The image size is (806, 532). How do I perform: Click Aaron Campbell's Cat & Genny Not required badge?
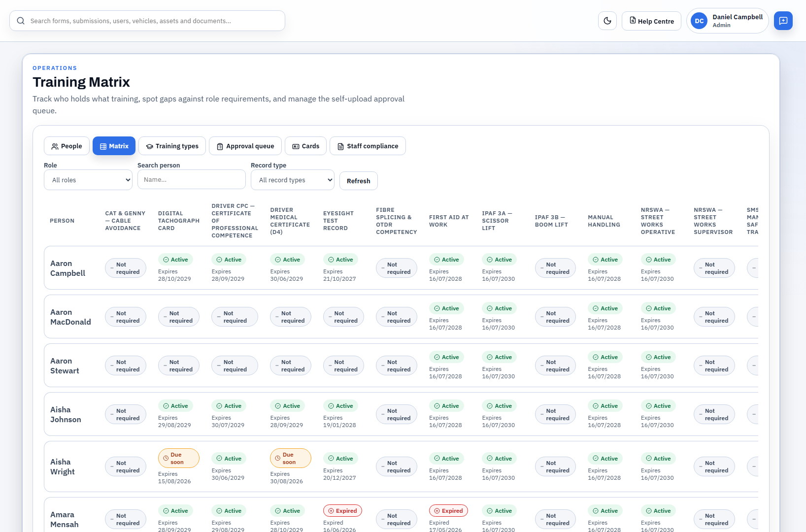tap(126, 268)
